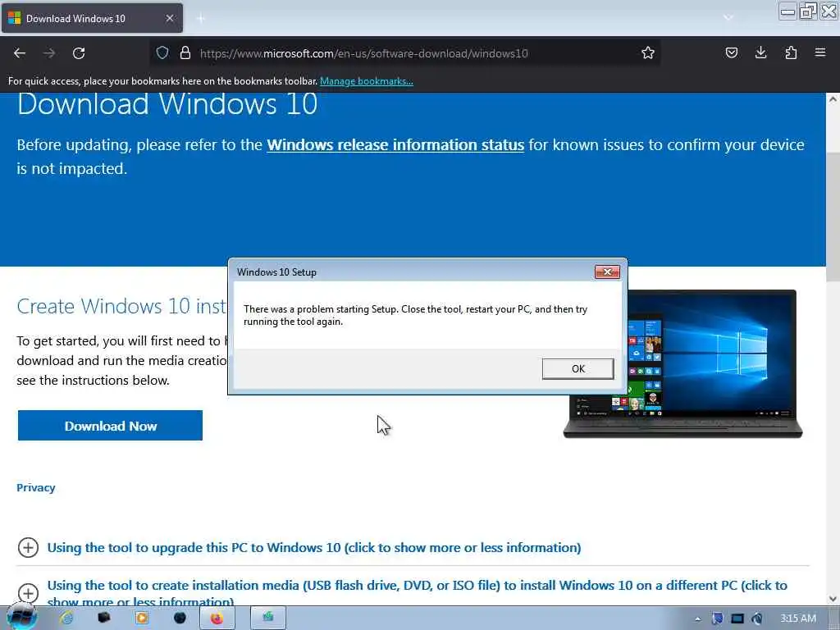Open the Firefox hamburger menu

click(820, 52)
